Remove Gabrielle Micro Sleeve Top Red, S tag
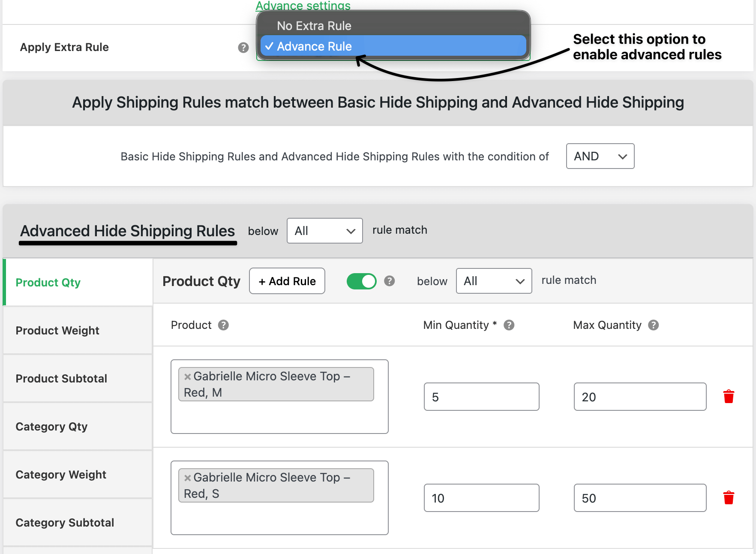 click(x=187, y=478)
